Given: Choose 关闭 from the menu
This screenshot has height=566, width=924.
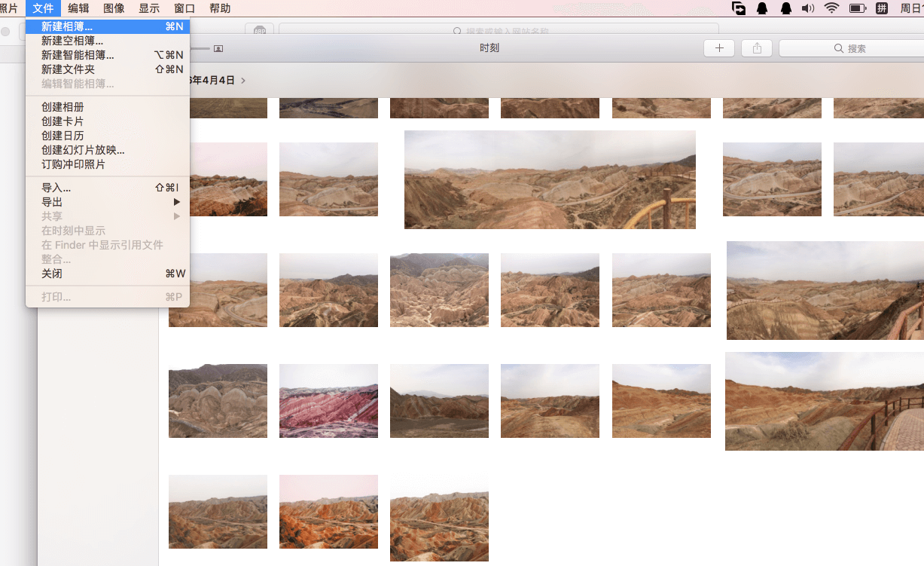Looking at the screenshot, I should point(108,274).
